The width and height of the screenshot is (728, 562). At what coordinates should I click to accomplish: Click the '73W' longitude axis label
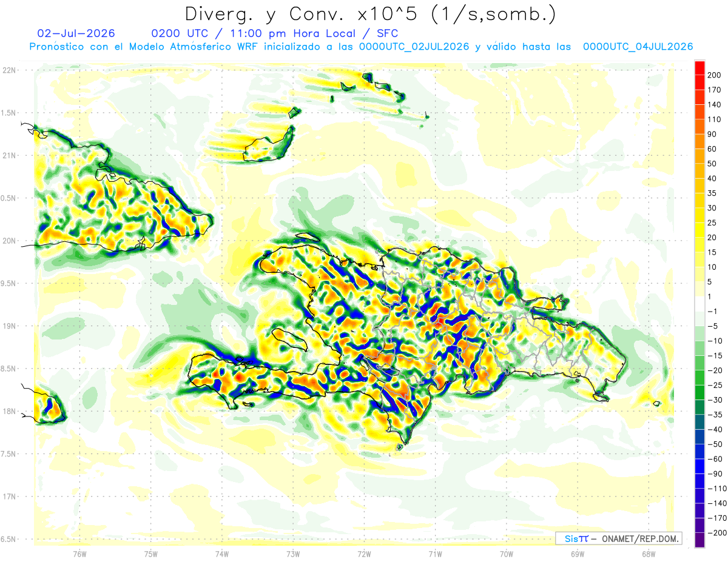coord(293,554)
